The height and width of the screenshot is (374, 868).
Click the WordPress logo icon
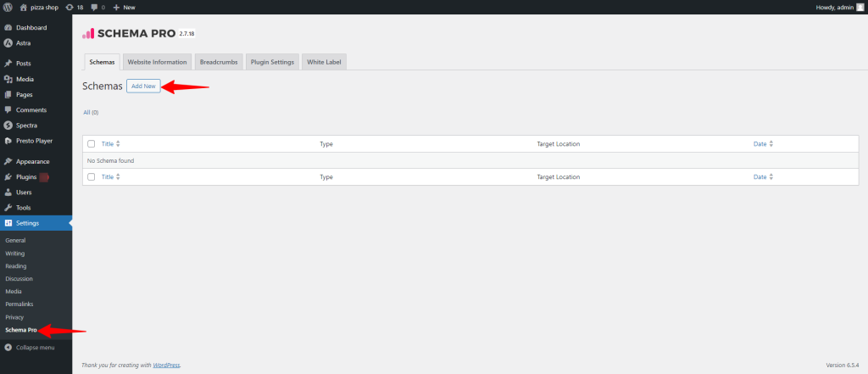coord(8,6)
